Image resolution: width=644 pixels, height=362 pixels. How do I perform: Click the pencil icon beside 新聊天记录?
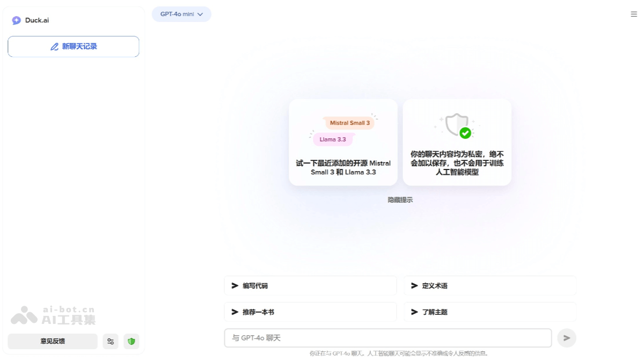(54, 47)
